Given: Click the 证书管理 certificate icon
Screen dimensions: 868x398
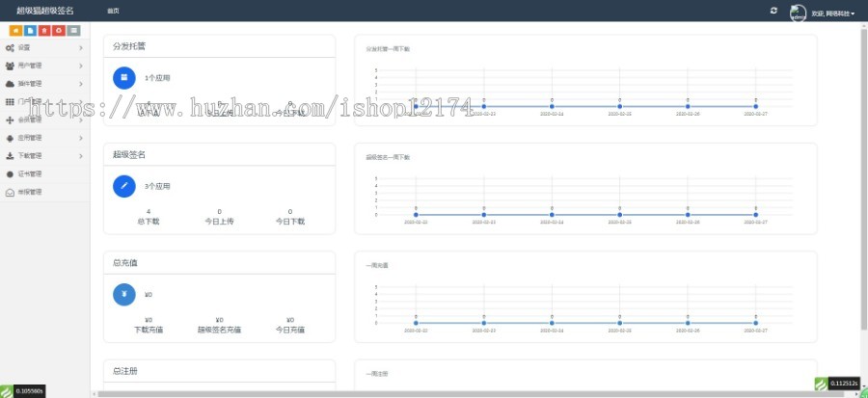Looking at the screenshot, I should pos(10,174).
